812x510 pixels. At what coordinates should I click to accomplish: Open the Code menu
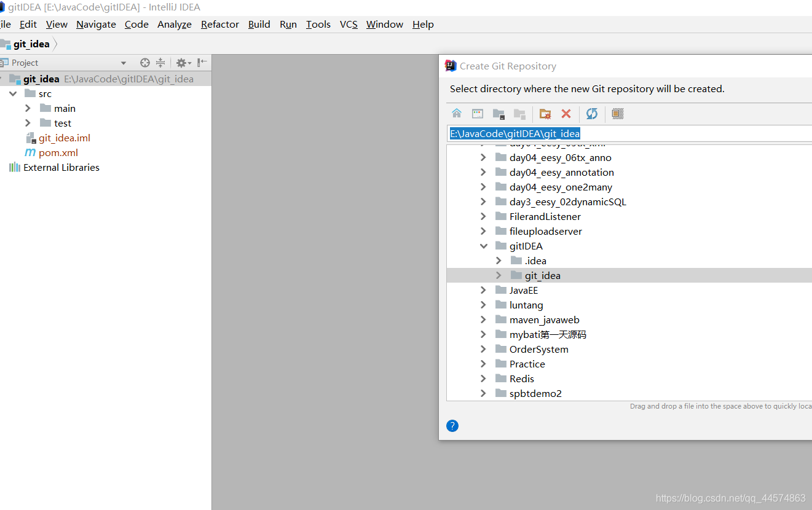(x=136, y=24)
